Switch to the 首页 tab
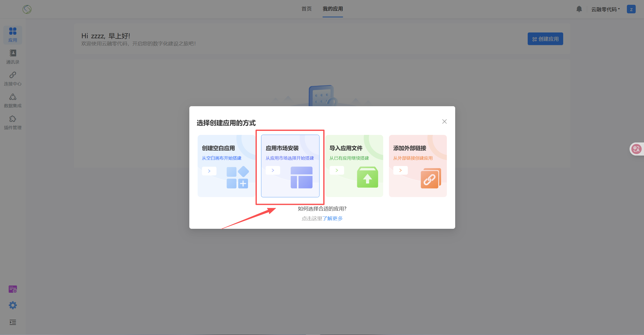644x335 pixels. 306,9
